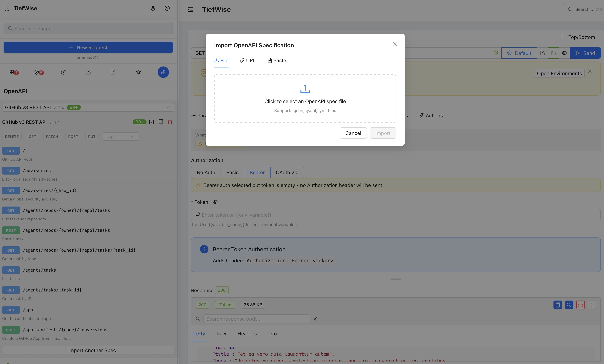Select No Auth authorization type
604x364 pixels.
click(x=206, y=172)
